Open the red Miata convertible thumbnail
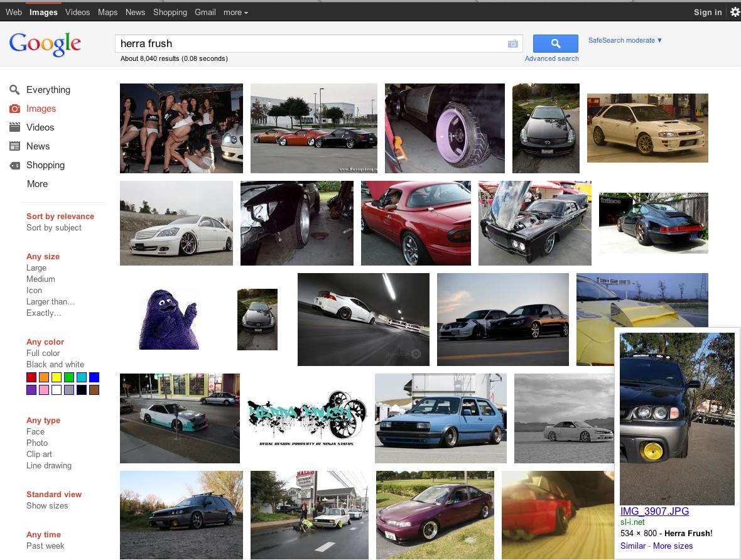741x560 pixels. coord(416,223)
